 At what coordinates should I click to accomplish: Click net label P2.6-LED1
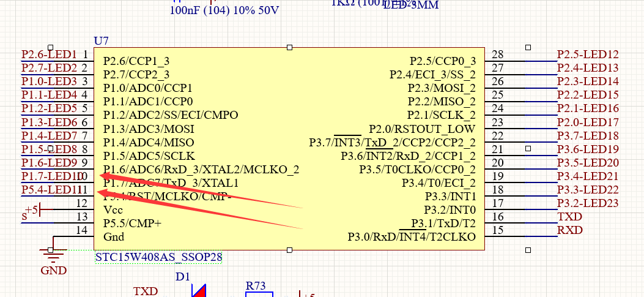[x=50, y=55]
